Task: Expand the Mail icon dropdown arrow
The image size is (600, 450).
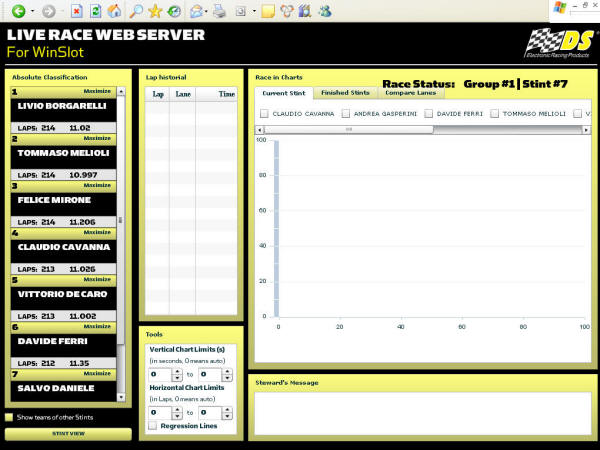Action: point(207,11)
